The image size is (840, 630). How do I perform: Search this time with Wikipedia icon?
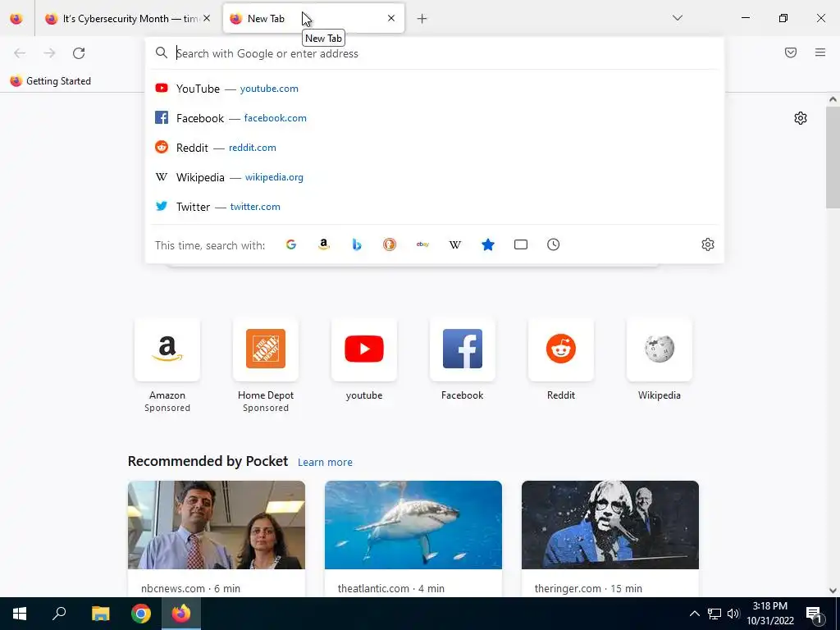455,244
